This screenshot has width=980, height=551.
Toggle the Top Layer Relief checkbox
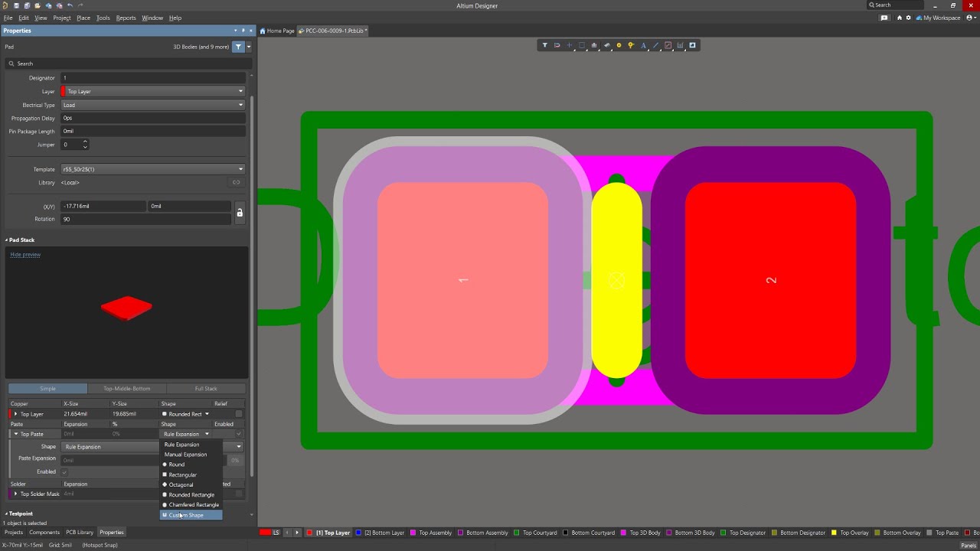click(239, 414)
